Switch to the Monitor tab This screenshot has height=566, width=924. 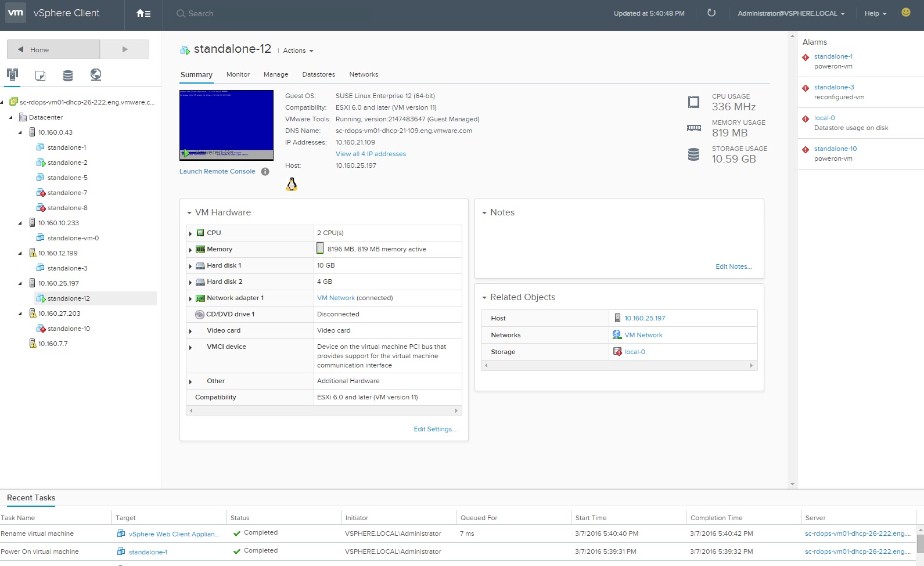click(x=238, y=74)
